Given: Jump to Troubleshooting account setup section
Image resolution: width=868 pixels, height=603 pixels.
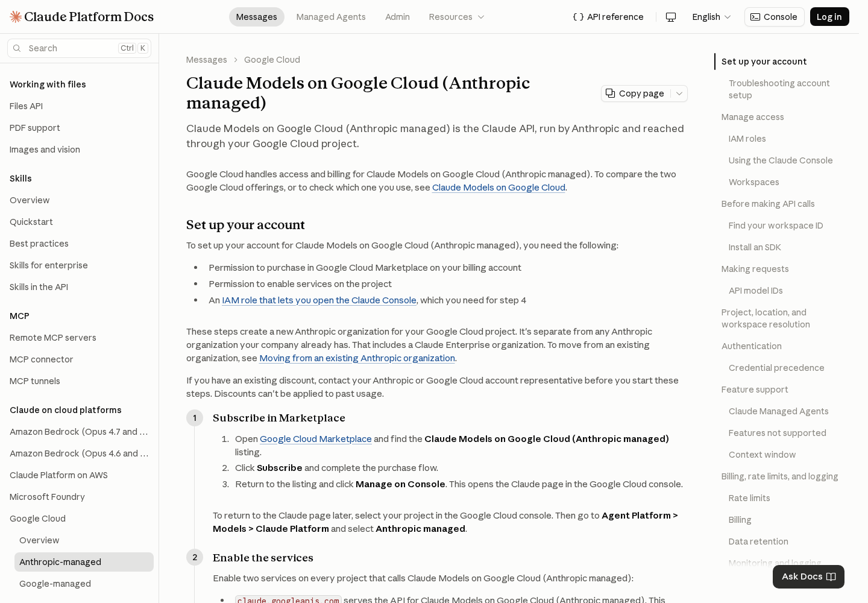Looking at the screenshot, I should pos(779,89).
